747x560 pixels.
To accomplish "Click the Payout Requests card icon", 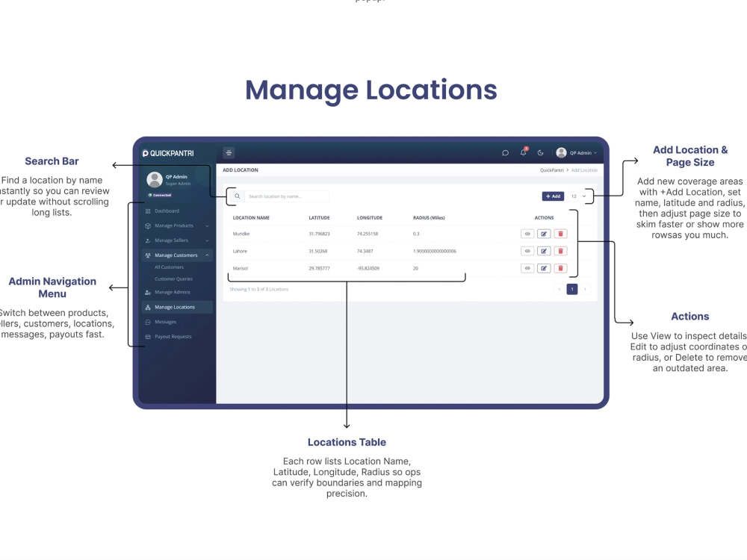I will pos(148,337).
